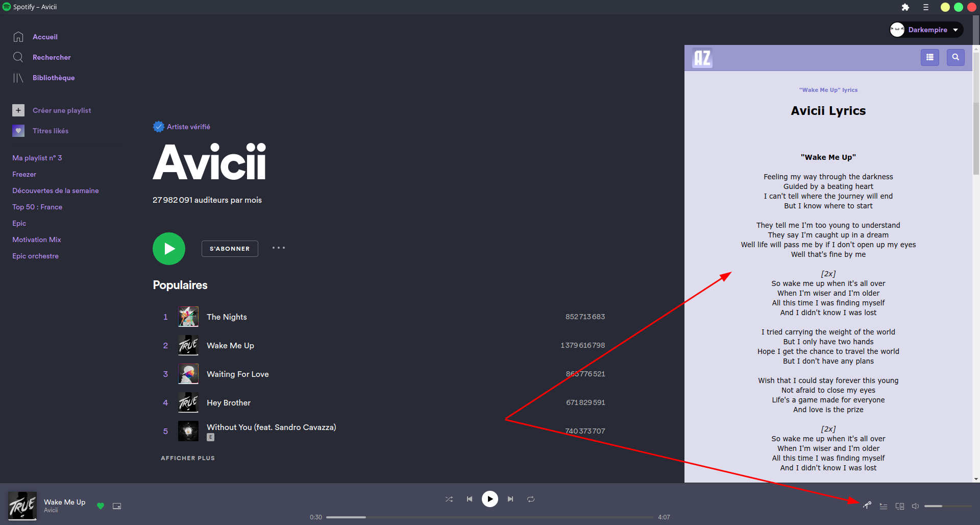The width and height of the screenshot is (980, 525).
Task: Open the Epic orchestre playlist
Action: click(36, 256)
